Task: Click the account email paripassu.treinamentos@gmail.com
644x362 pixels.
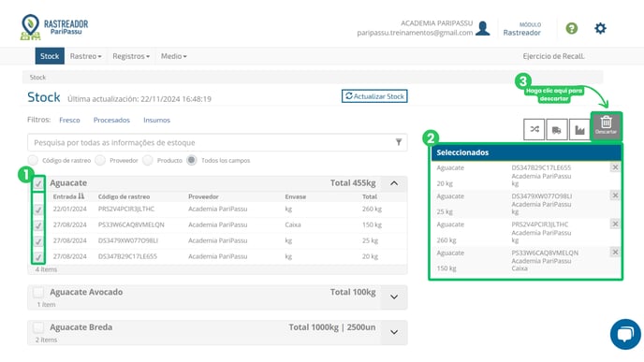Action: point(415,33)
